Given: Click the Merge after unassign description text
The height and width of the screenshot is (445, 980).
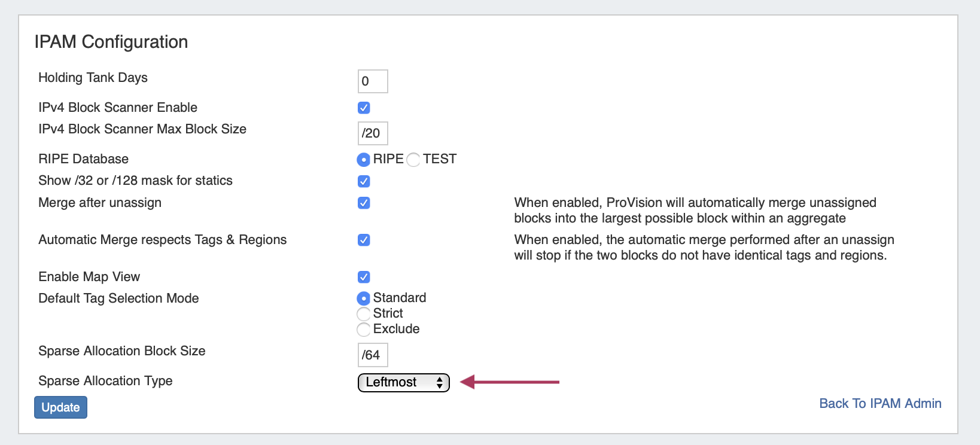Looking at the screenshot, I should pyautogui.click(x=695, y=211).
